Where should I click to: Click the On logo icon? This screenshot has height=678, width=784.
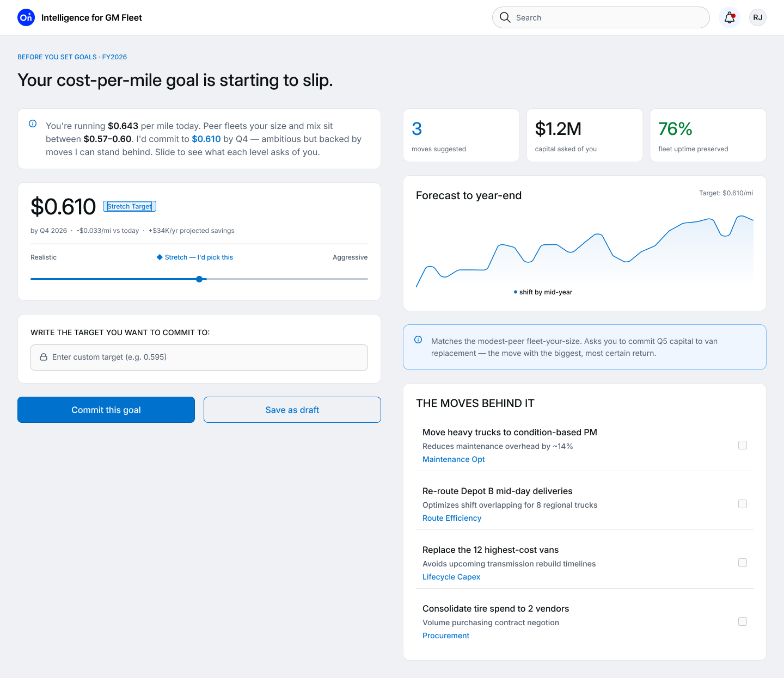click(x=26, y=17)
